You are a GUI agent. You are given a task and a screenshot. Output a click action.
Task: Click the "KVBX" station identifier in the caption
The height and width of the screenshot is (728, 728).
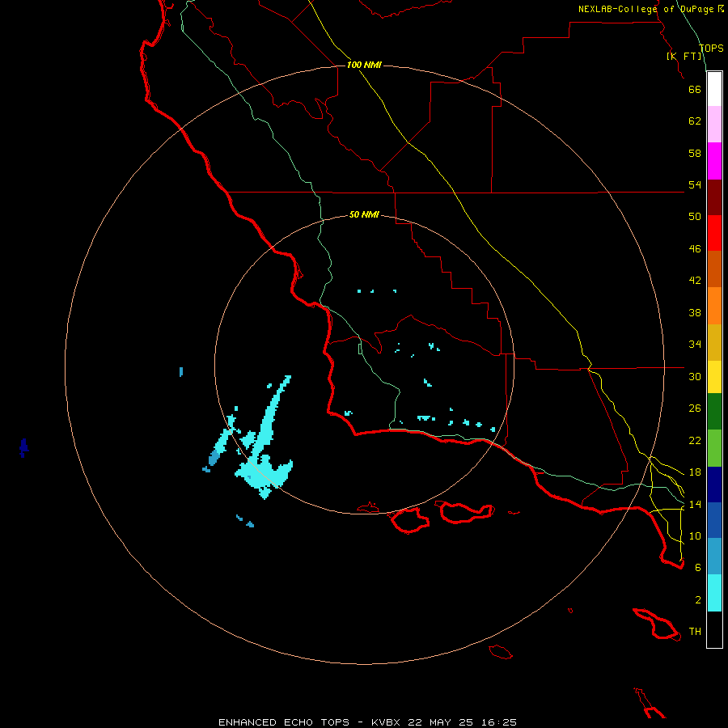(385, 722)
